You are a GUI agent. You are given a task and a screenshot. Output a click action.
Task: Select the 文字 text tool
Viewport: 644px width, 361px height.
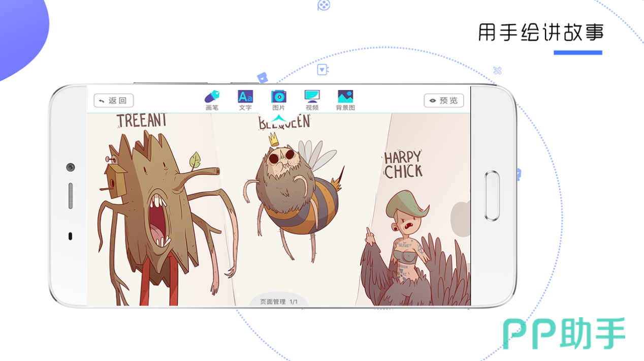click(x=245, y=100)
